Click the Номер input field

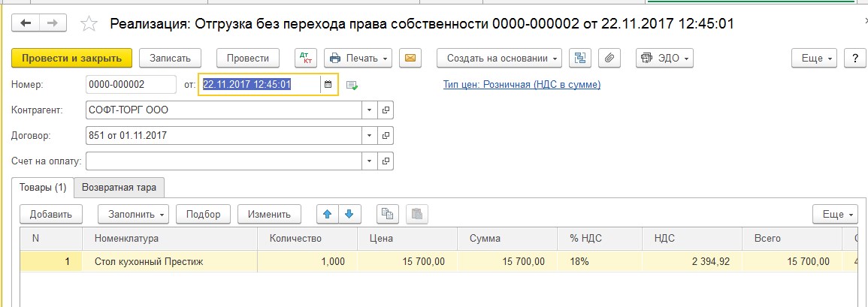tap(132, 85)
